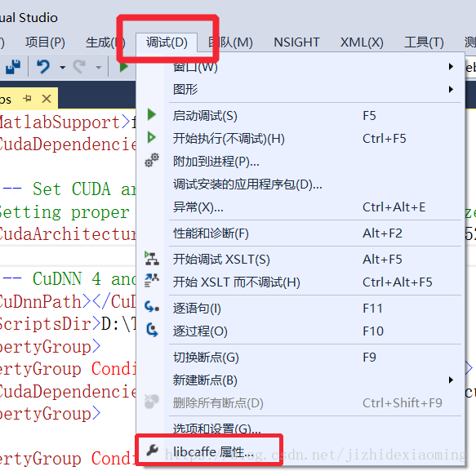Click the outlined play icon beside 开始执行
Image resolution: width=476 pixels, height=471 pixels.
(x=152, y=137)
